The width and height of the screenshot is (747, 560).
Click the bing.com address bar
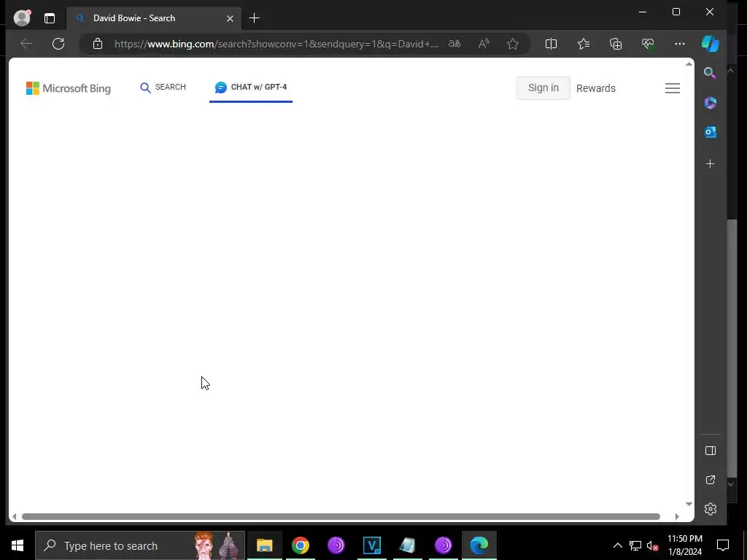[275, 44]
